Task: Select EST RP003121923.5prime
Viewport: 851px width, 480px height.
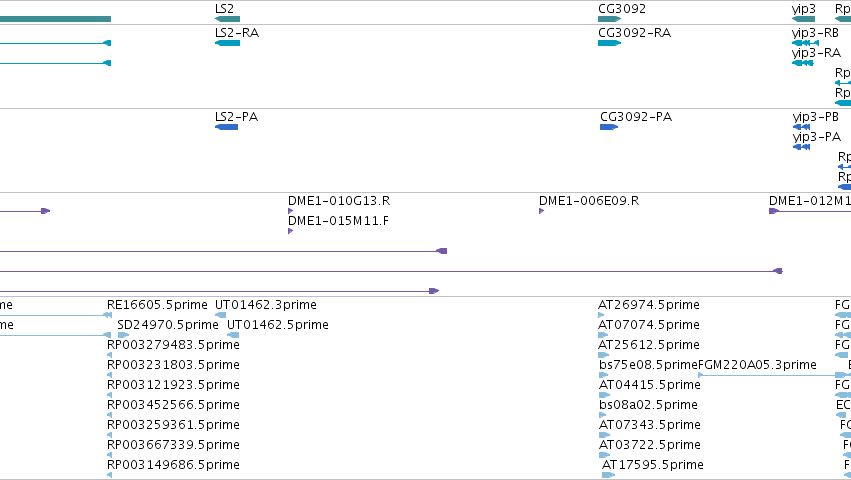Action: pos(173,386)
